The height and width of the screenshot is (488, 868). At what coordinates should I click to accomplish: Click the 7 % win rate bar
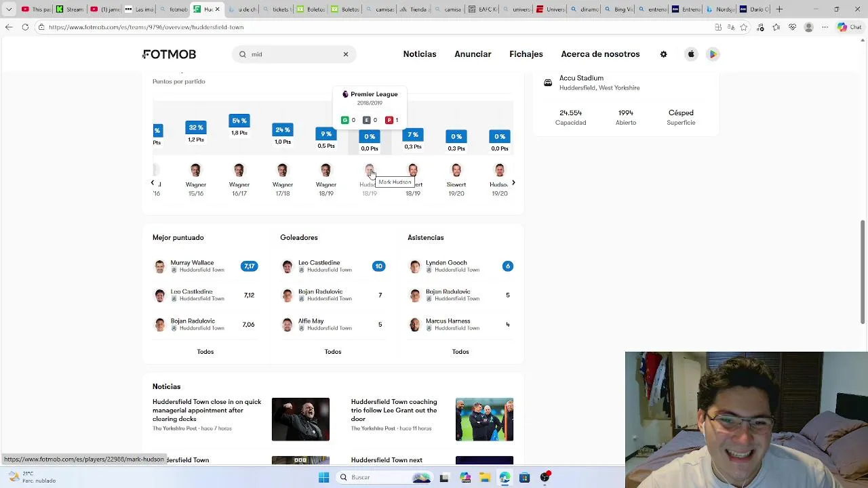click(413, 135)
